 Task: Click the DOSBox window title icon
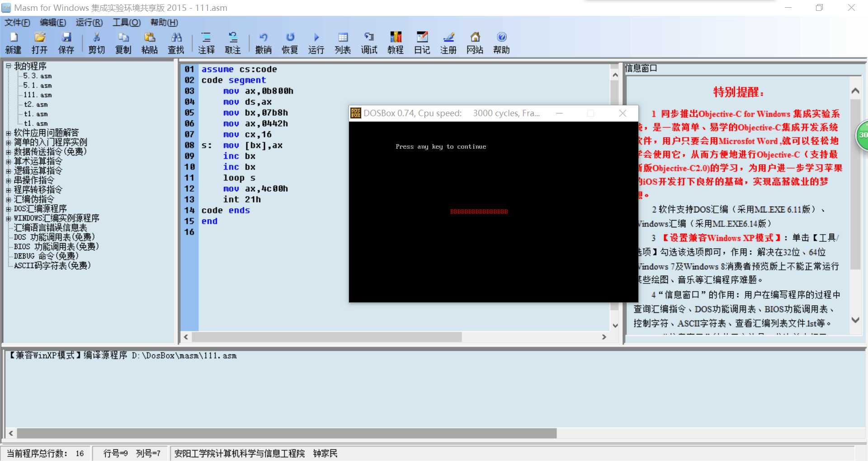(x=356, y=113)
